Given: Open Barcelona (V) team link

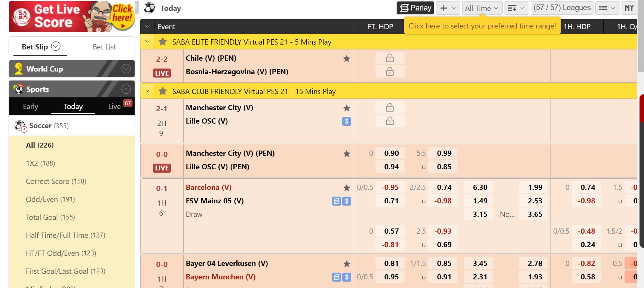Looking at the screenshot, I should [209, 187].
